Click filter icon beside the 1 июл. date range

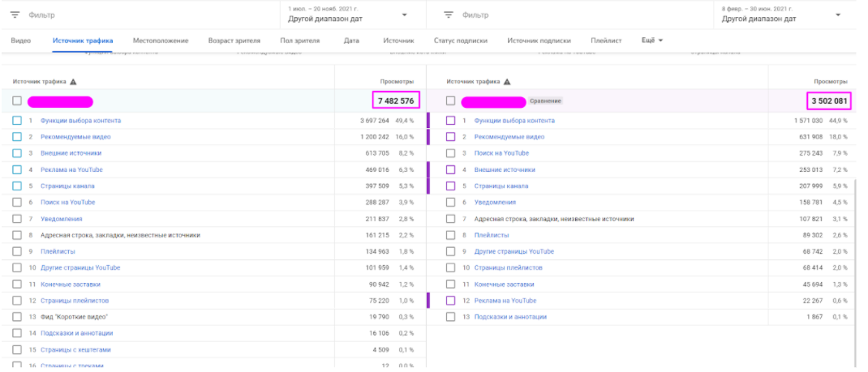pos(15,15)
